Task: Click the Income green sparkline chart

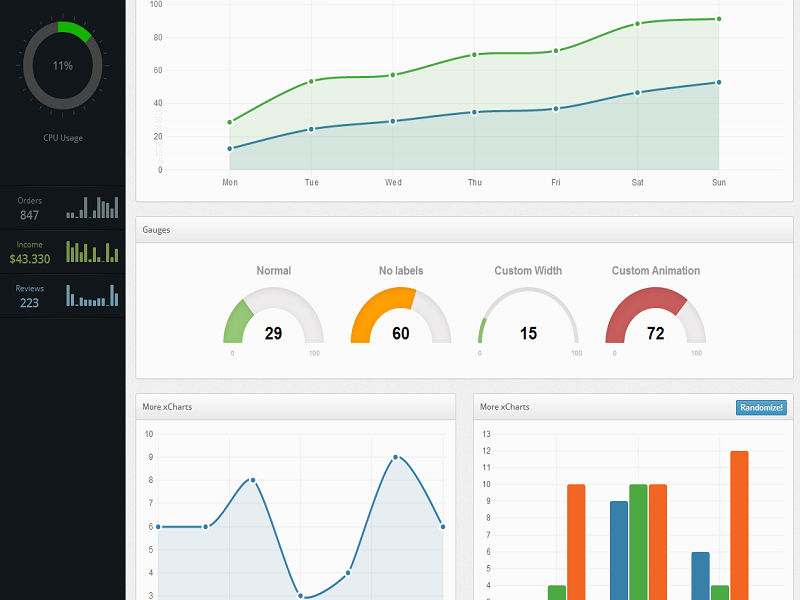Action: pos(93,251)
